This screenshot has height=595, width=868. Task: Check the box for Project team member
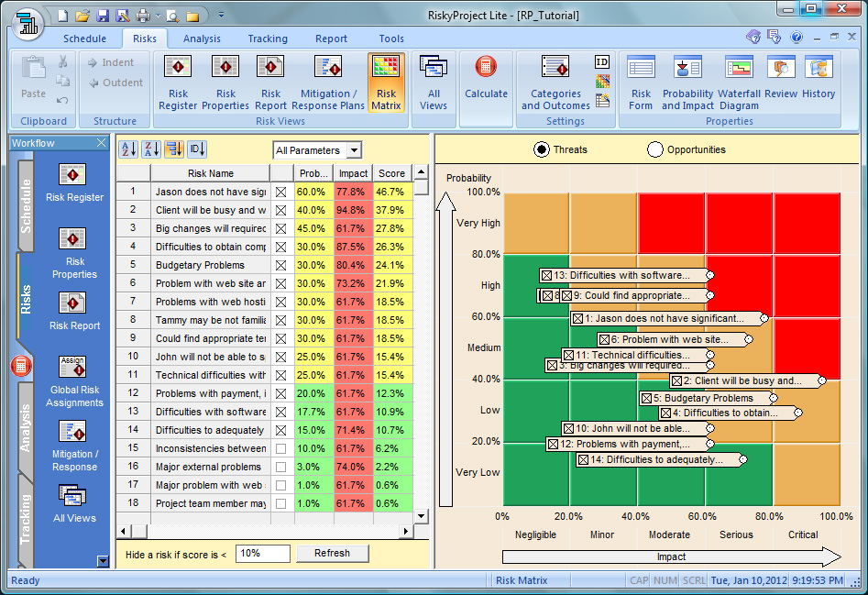tap(281, 503)
